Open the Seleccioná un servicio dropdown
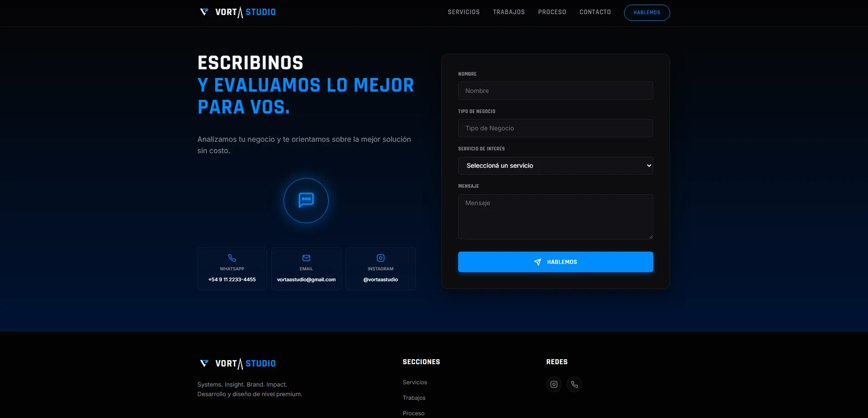Viewport: 868px width, 418px height. (x=556, y=165)
